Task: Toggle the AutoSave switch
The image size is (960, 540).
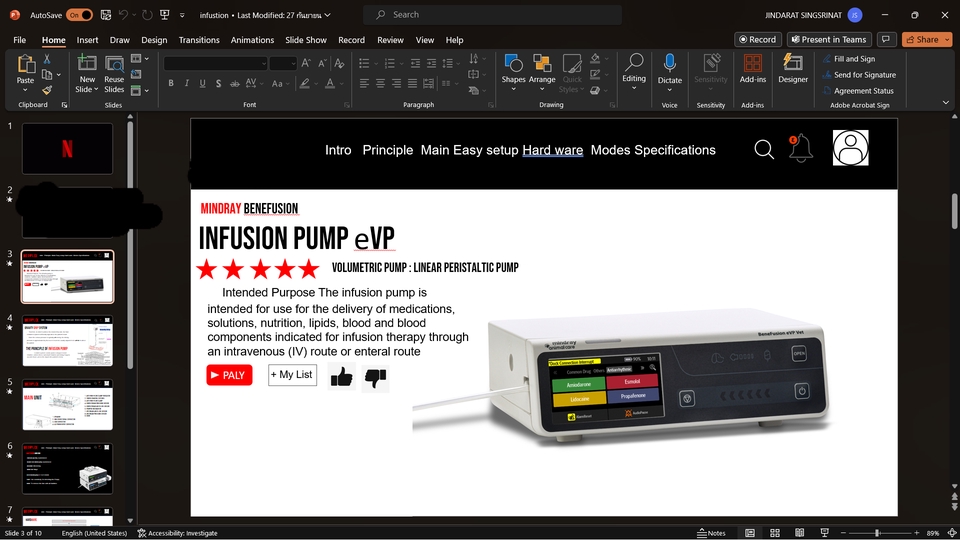Action: pos(80,15)
